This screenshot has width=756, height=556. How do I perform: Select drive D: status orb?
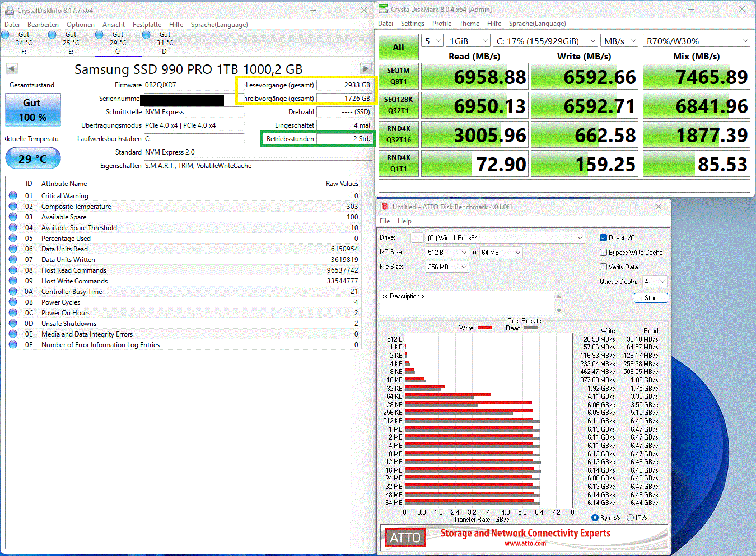(x=146, y=35)
